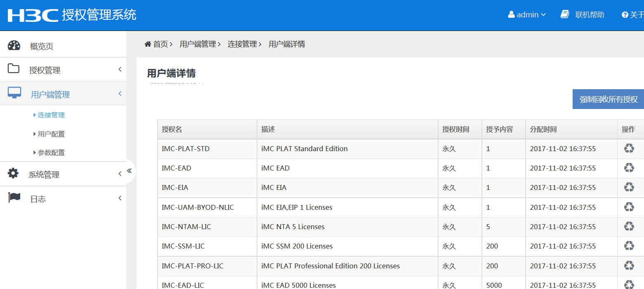This screenshot has width=644, height=289.
Task: Open 联机帮助 online help link
Action: [x=589, y=15]
